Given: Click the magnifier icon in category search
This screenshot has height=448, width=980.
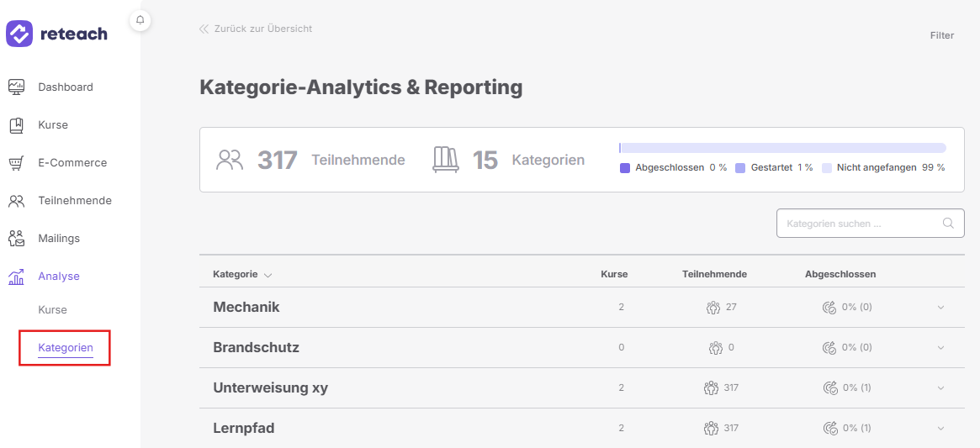Looking at the screenshot, I should [x=948, y=223].
